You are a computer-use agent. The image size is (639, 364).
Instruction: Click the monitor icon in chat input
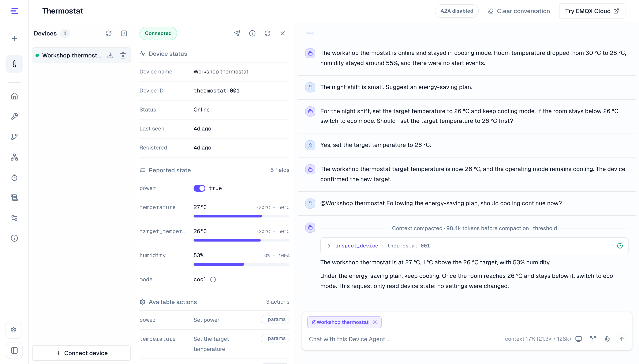[578, 339]
